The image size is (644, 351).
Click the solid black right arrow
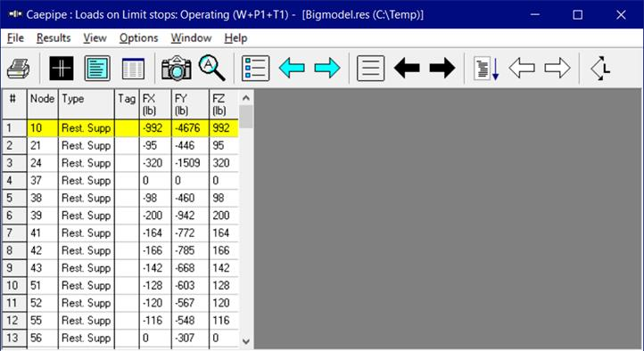pos(442,68)
